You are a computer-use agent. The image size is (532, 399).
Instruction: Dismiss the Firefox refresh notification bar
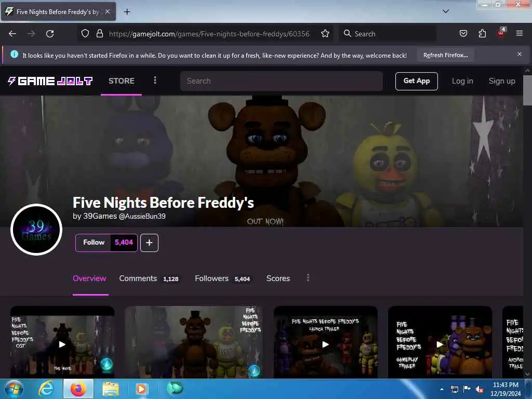point(520,54)
